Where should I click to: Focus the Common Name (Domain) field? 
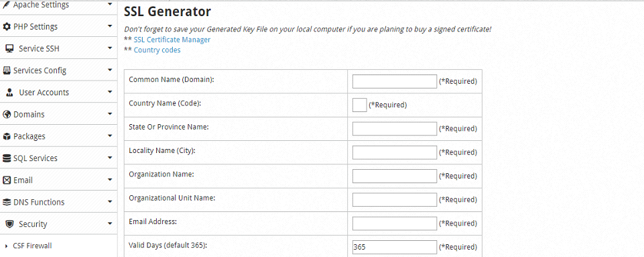[395, 81]
